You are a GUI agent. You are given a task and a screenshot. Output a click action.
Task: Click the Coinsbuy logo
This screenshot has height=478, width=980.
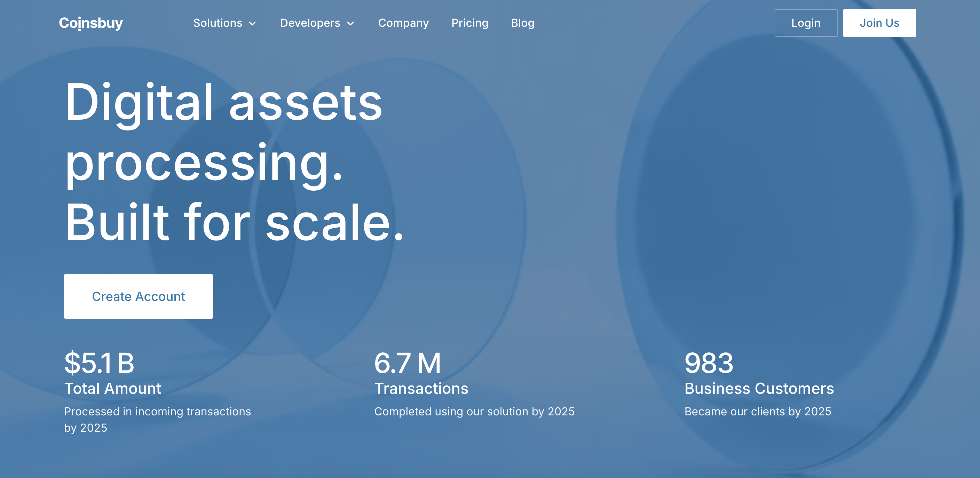(x=91, y=23)
